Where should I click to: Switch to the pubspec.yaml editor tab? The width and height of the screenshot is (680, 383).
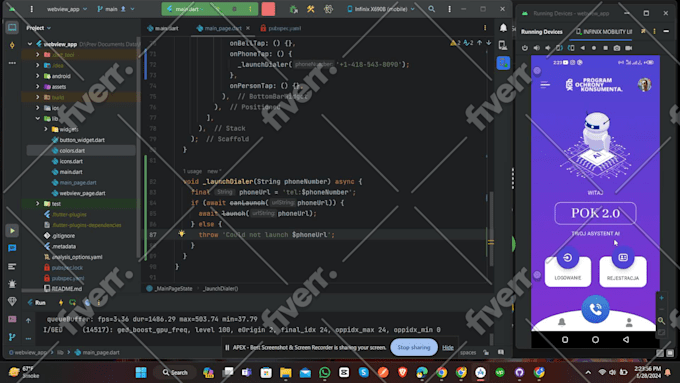pyautogui.click(x=281, y=28)
